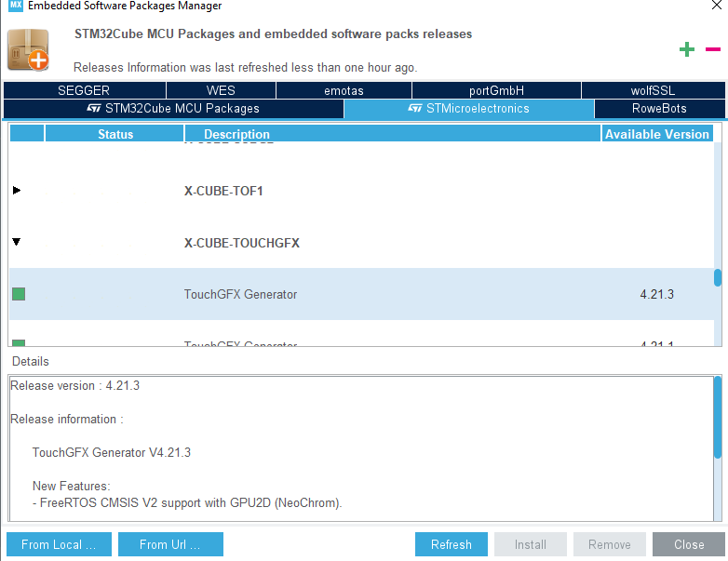728x561 pixels.
Task: Switch to the WES tab
Action: [x=221, y=90]
